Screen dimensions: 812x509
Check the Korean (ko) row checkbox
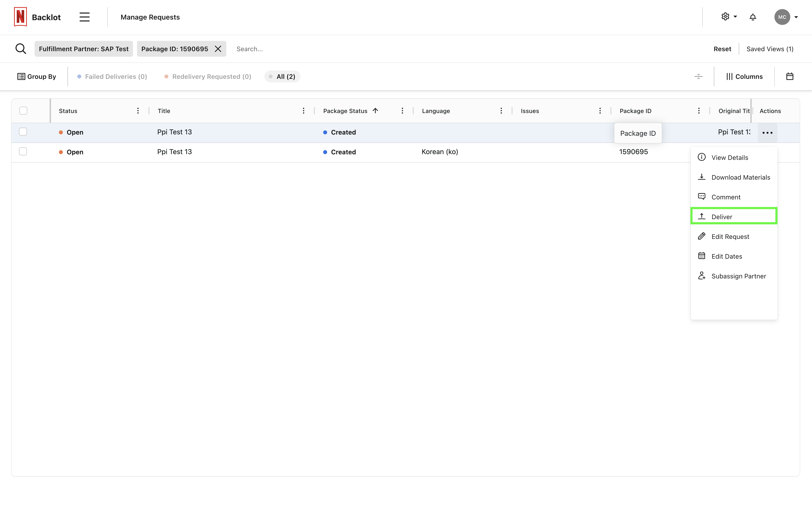pyautogui.click(x=23, y=152)
